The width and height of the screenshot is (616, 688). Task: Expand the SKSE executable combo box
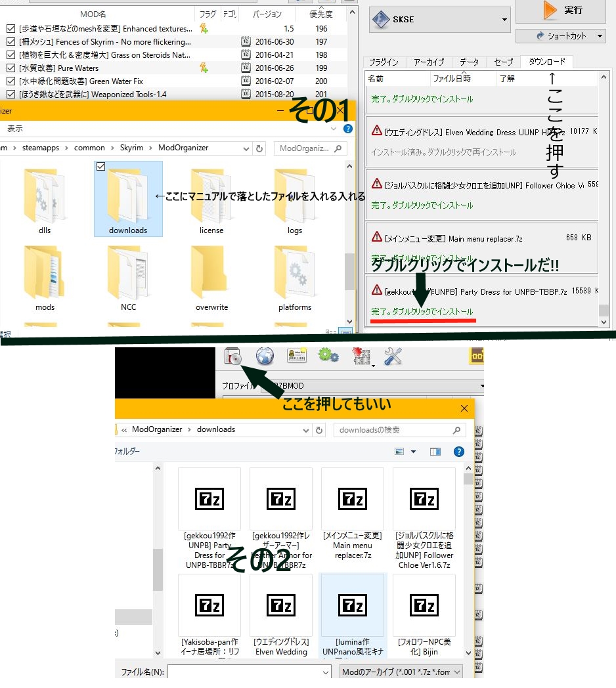pyautogui.click(x=504, y=20)
